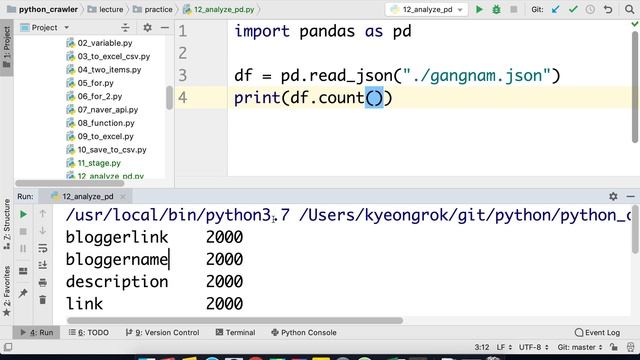Viewport: 640px width, 360px height.
Task: Click 12_analyze_pd.py in breadcrumb
Action: click(218, 9)
